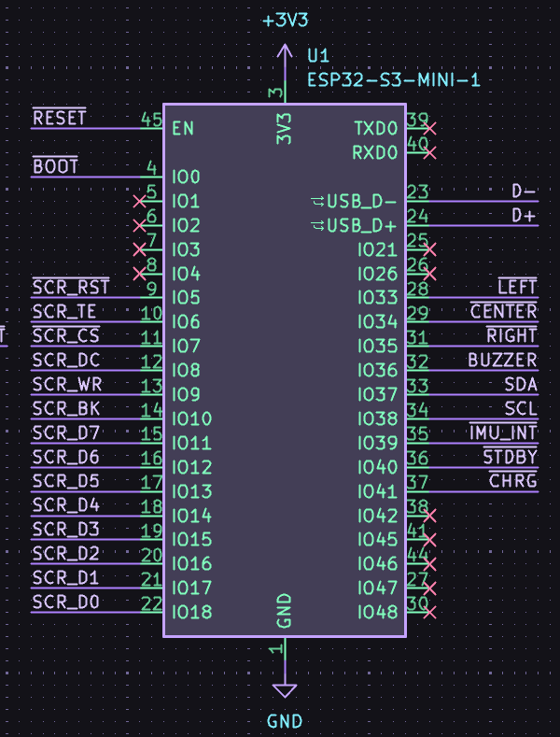Select the SCR_D0 net label
560x737 pixels.
65,602
